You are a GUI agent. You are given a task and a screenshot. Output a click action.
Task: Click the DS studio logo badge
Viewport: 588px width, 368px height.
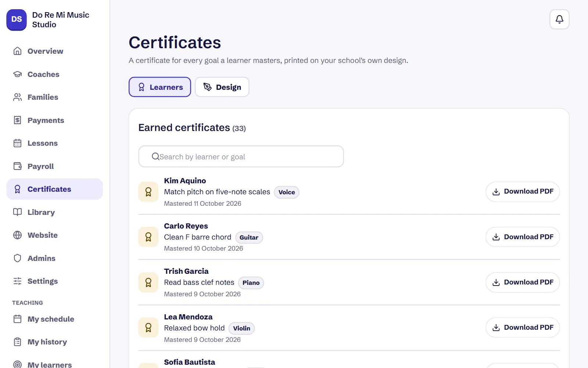pyautogui.click(x=17, y=20)
